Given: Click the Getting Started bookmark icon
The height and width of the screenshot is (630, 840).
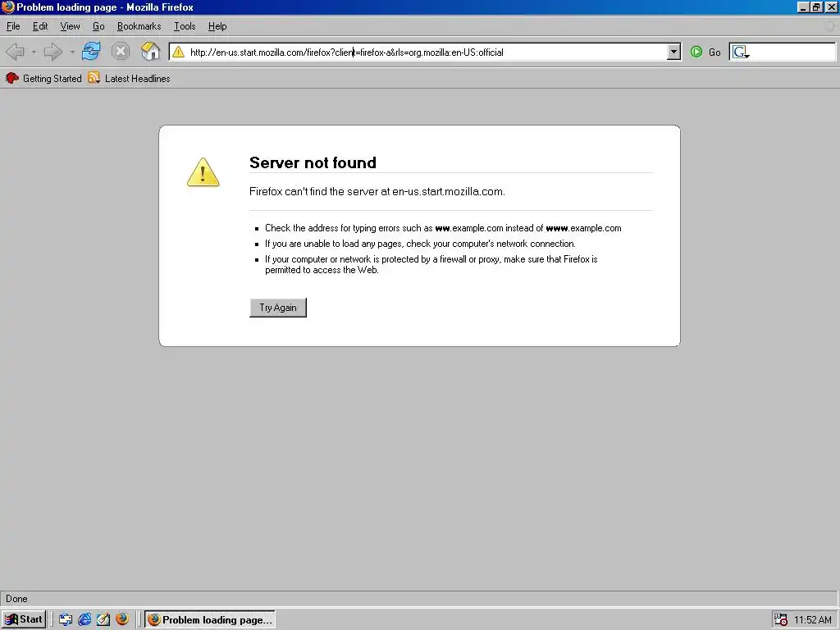Looking at the screenshot, I should pyautogui.click(x=11, y=78).
